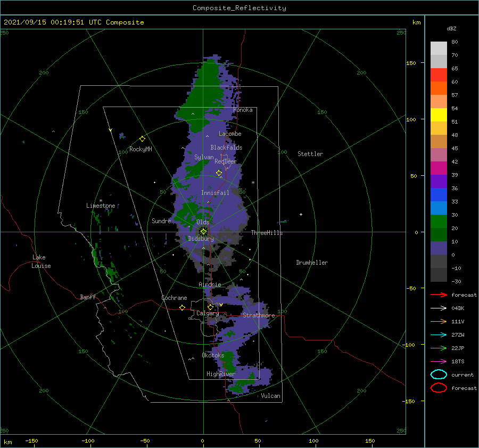Image resolution: width=479 pixels, height=448 pixels.
Task: Click the Stettler city label
Action: (310, 154)
